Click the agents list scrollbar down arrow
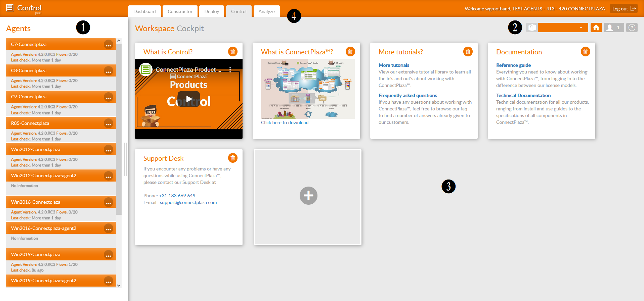The width and height of the screenshot is (644, 301). pyautogui.click(x=119, y=286)
